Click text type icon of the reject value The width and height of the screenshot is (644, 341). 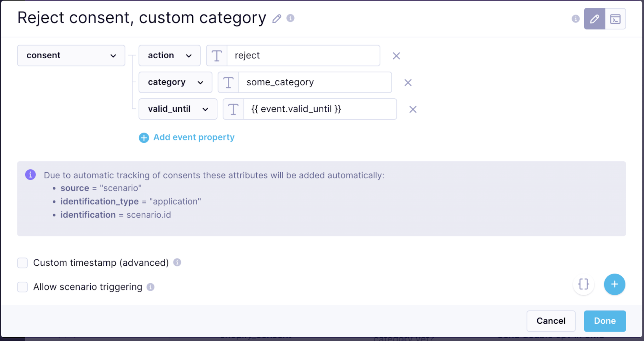217,56
